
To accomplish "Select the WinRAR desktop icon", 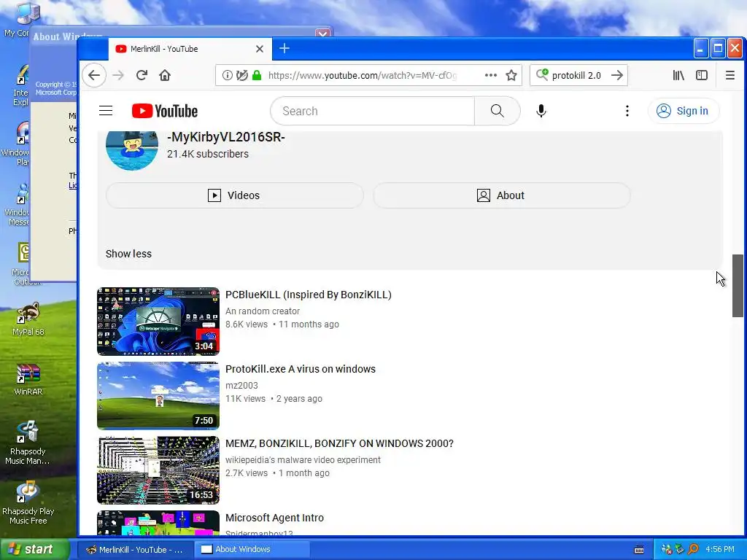I will [28, 379].
